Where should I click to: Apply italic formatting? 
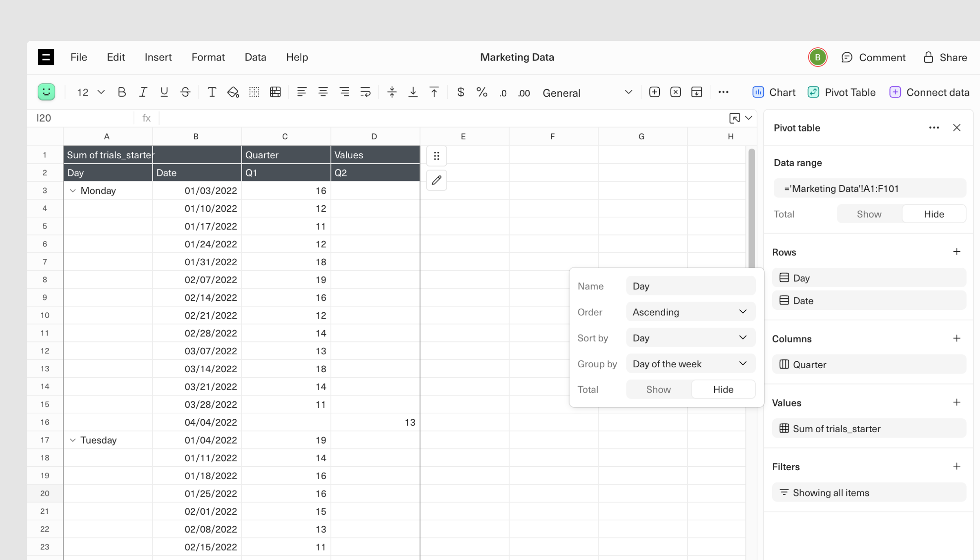pos(143,92)
